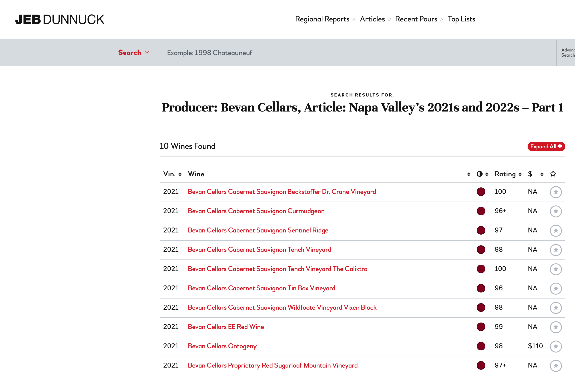
Task: Open Cabernet Sauvignon Sentinel Ridge link
Action: click(x=258, y=230)
